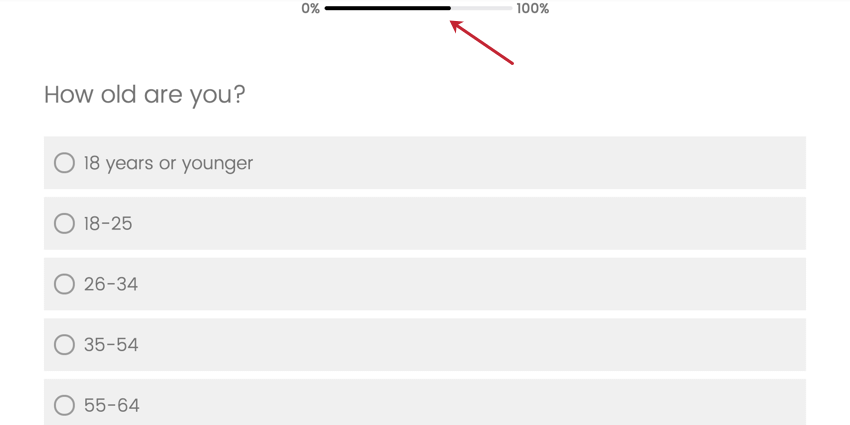Choose the 18-25 radio circle
Screen dimensions: 850x425
(x=64, y=224)
